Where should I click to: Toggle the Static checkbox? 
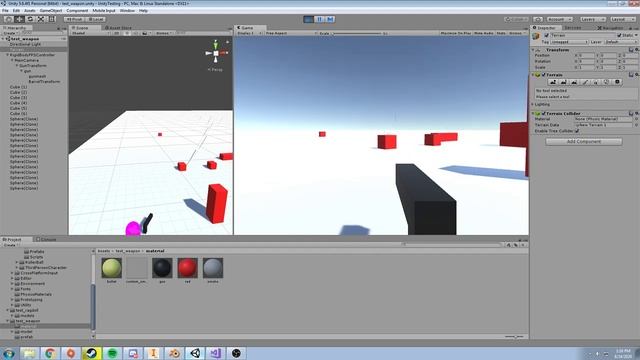coord(619,36)
